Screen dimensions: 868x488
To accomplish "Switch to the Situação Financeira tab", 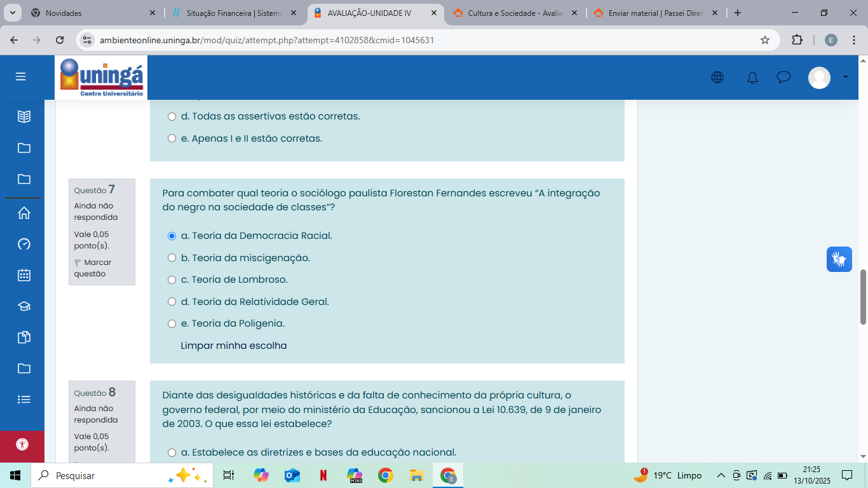I will (x=235, y=13).
